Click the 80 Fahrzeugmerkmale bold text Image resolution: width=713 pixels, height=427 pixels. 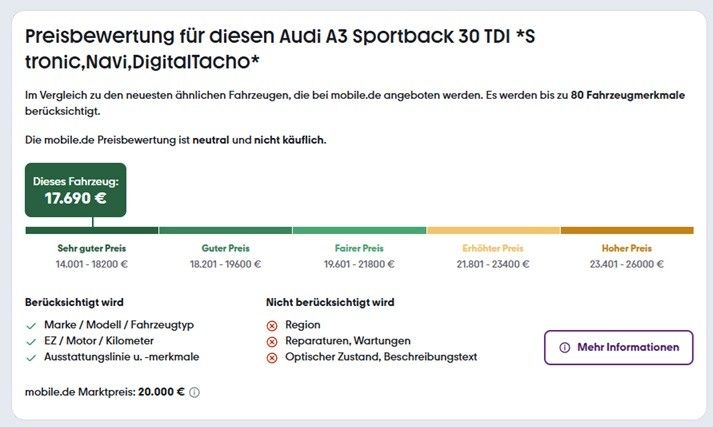click(x=628, y=95)
